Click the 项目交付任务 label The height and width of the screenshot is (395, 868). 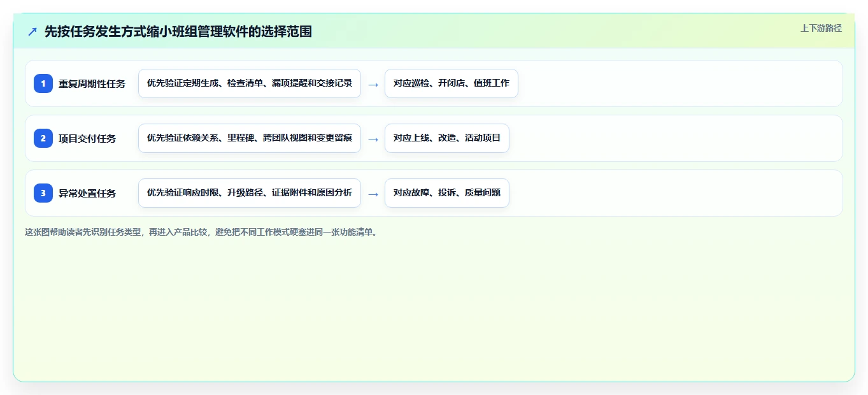(x=87, y=138)
